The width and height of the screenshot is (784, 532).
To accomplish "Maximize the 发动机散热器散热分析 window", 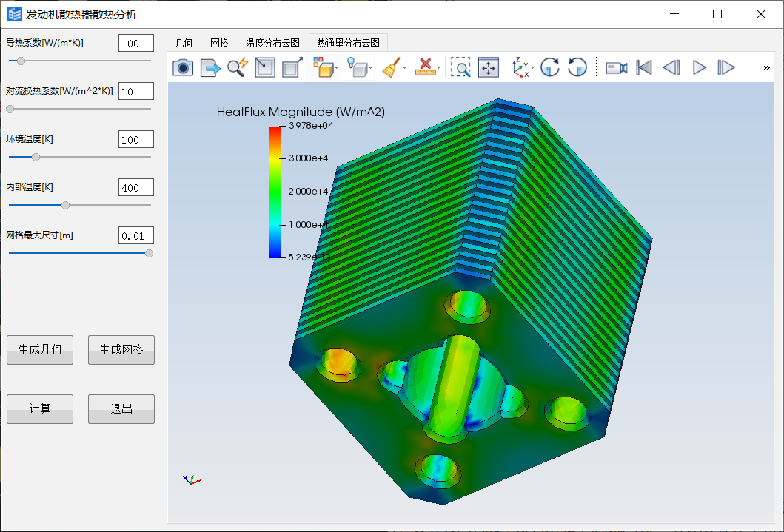I will tap(717, 14).
